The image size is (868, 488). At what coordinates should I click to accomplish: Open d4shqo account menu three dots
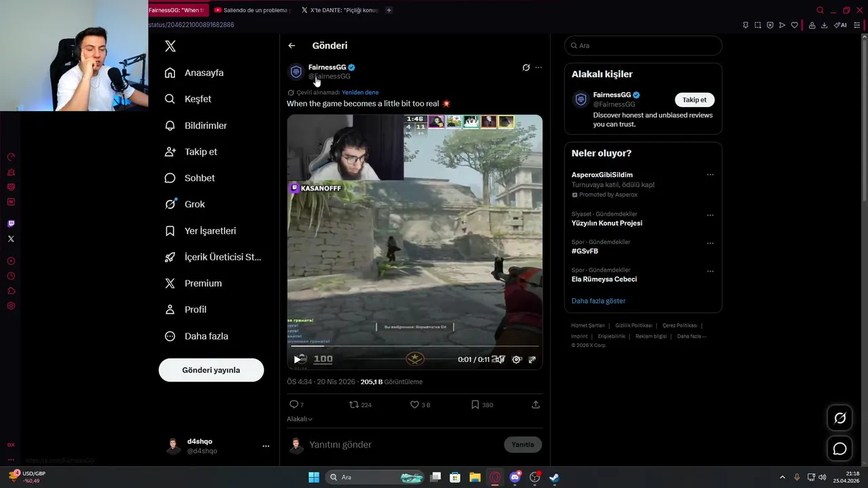click(x=266, y=446)
